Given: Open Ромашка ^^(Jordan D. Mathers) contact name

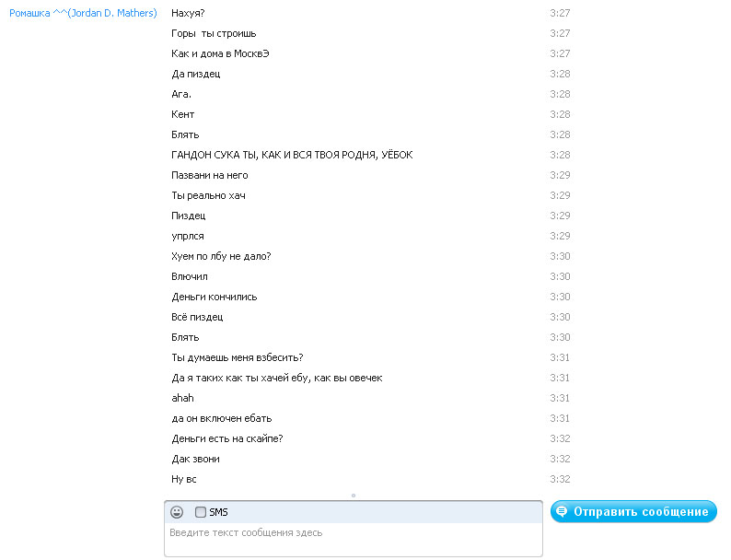Looking at the screenshot, I should (83, 13).
